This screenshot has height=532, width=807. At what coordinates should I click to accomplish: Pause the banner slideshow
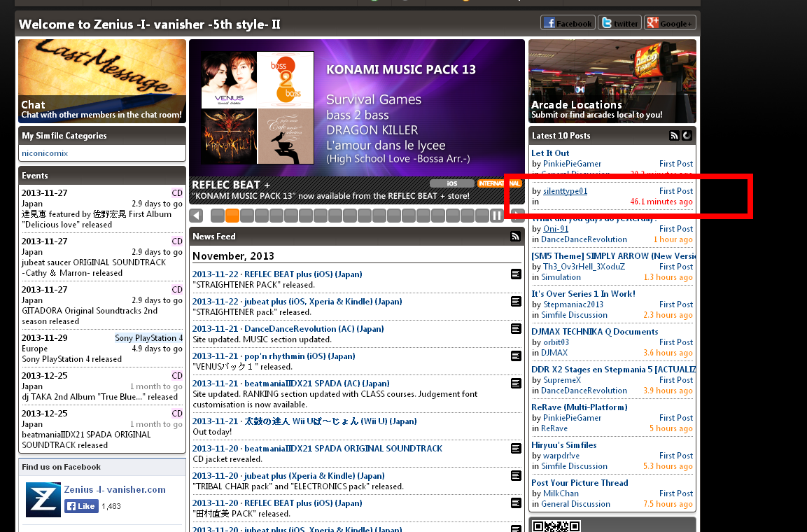click(497, 216)
